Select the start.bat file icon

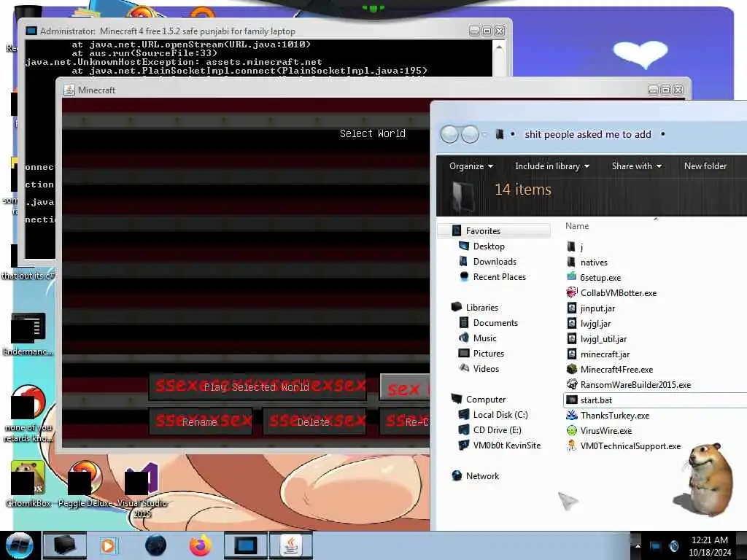coord(571,400)
